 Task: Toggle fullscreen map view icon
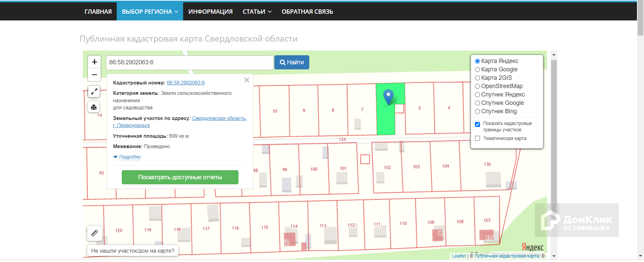click(94, 91)
